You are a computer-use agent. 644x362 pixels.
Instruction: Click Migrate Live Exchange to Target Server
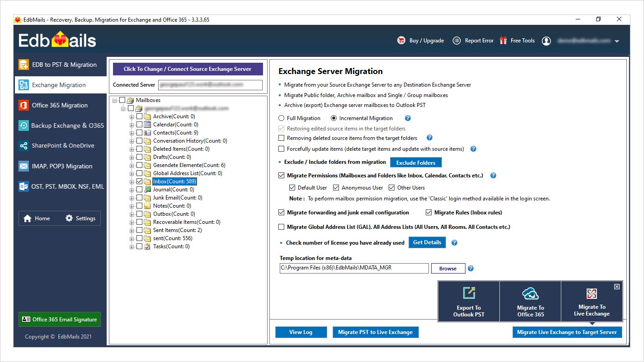point(567,332)
